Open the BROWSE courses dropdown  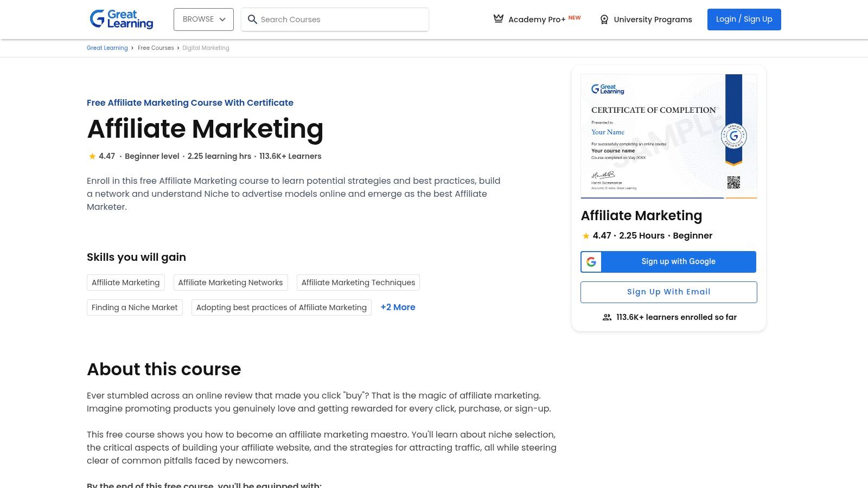[203, 19]
